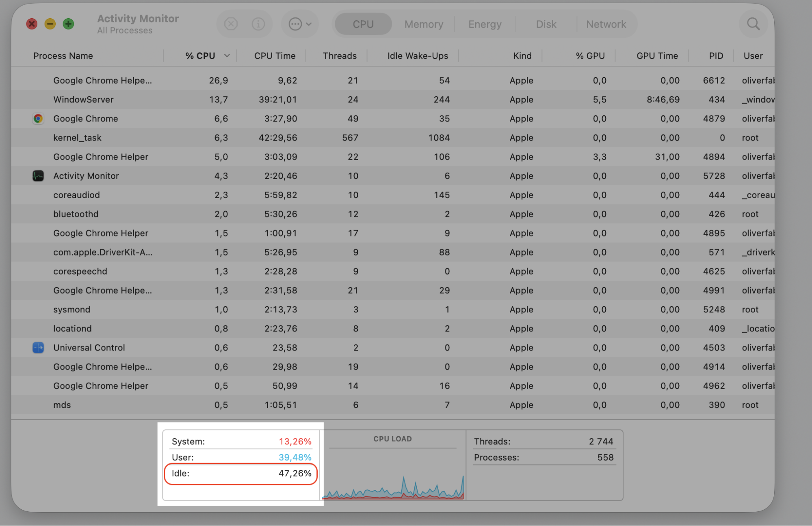Select the mds process row
Screen dimensions: 812x526
[x=393, y=405]
